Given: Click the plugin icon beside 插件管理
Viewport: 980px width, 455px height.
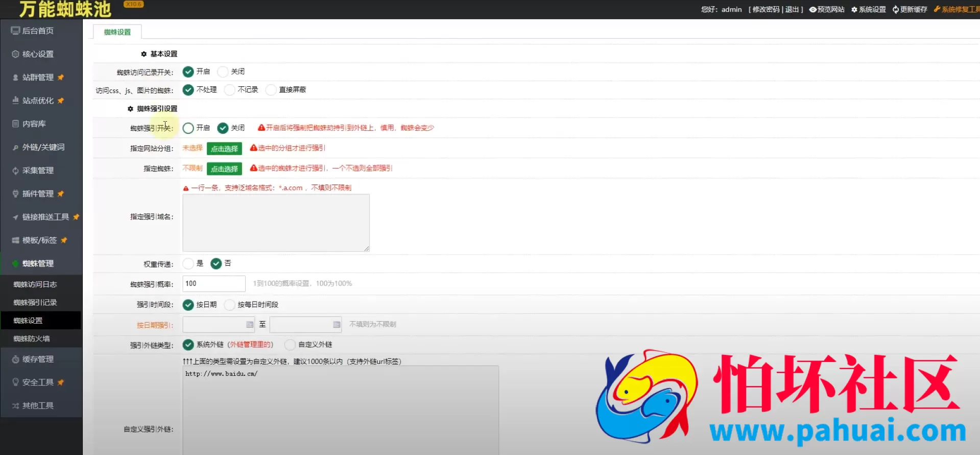Looking at the screenshot, I should click(x=15, y=194).
